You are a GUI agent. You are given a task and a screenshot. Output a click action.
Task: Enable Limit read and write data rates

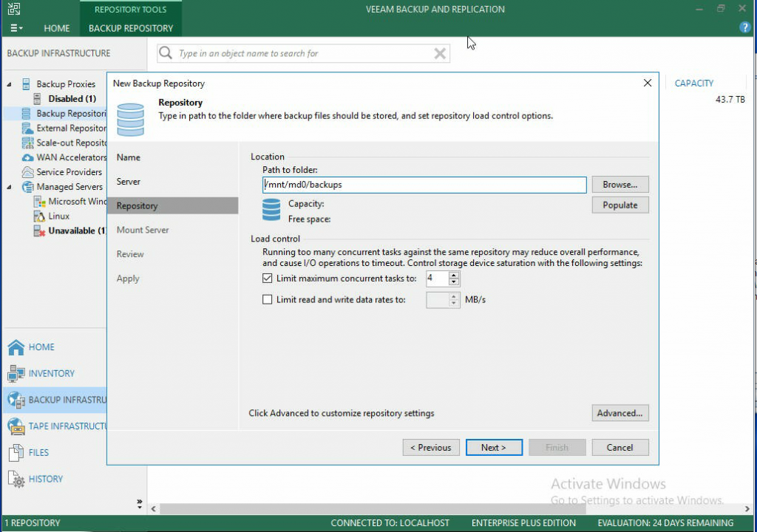pyautogui.click(x=267, y=299)
